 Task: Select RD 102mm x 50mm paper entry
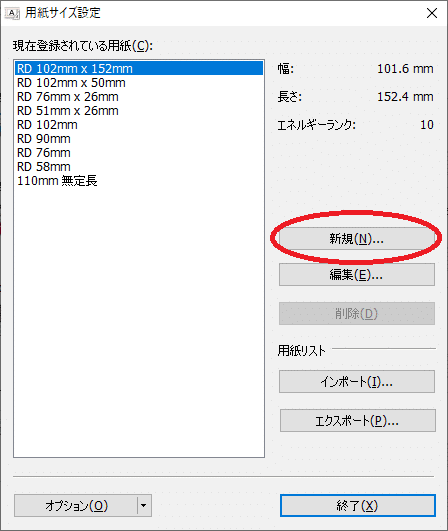click(x=139, y=83)
